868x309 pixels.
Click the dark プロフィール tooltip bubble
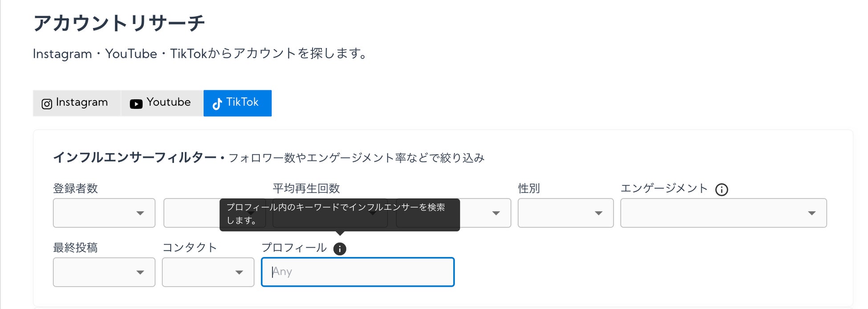339,214
